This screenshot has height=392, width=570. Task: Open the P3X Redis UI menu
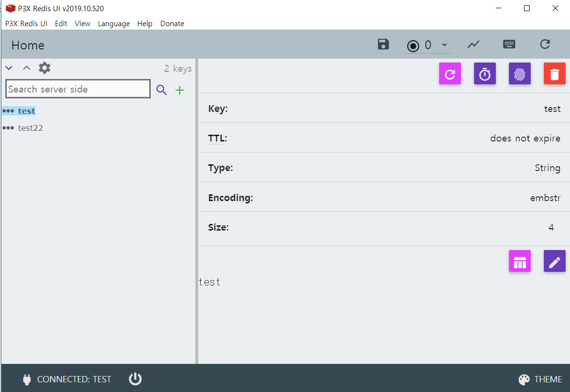26,24
